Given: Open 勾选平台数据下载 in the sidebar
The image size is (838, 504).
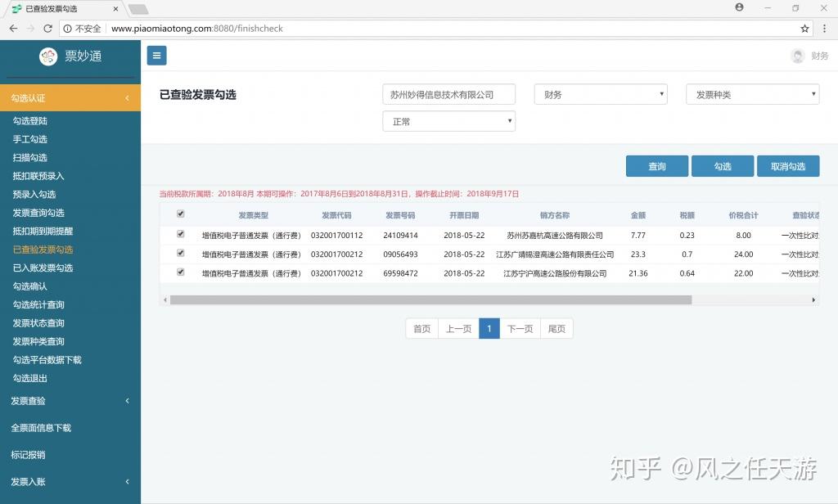Looking at the screenshot, I should pos(47,360).
